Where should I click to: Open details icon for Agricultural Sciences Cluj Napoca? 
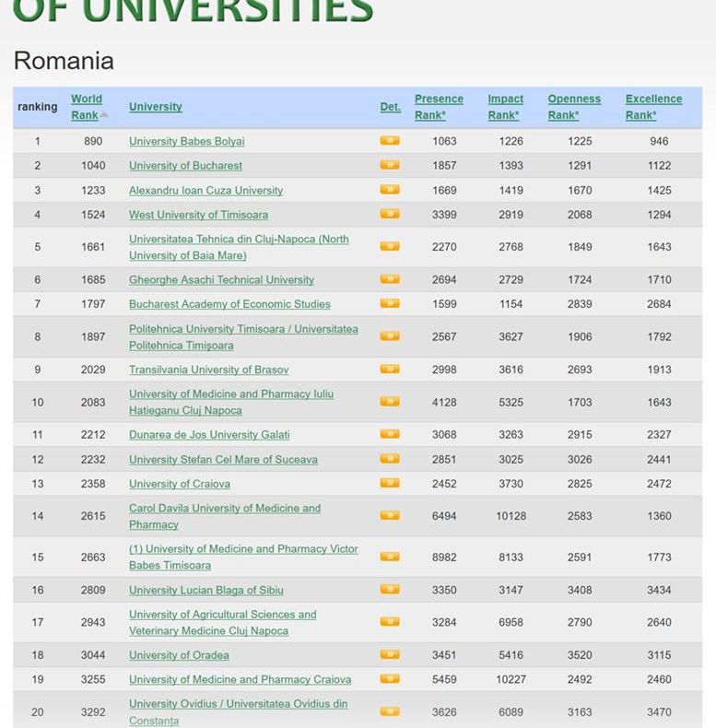click(390, 621)
